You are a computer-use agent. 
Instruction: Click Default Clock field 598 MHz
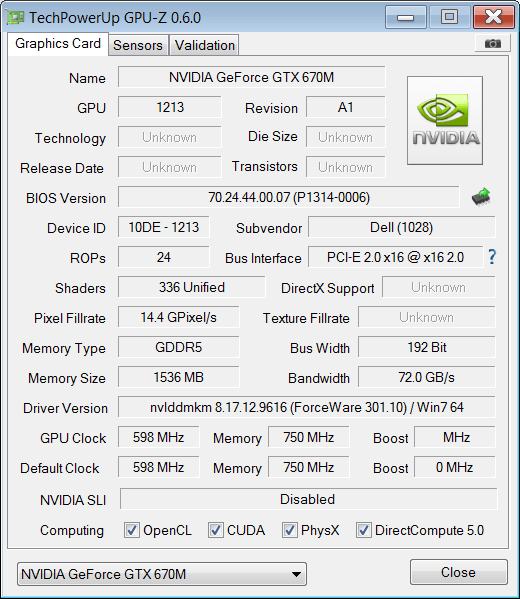[x=159, y=467]
